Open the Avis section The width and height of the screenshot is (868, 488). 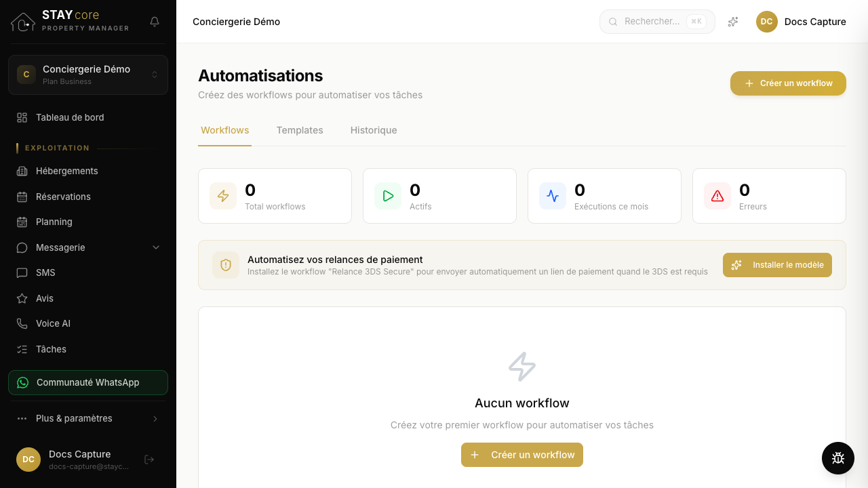click(88, 298)
